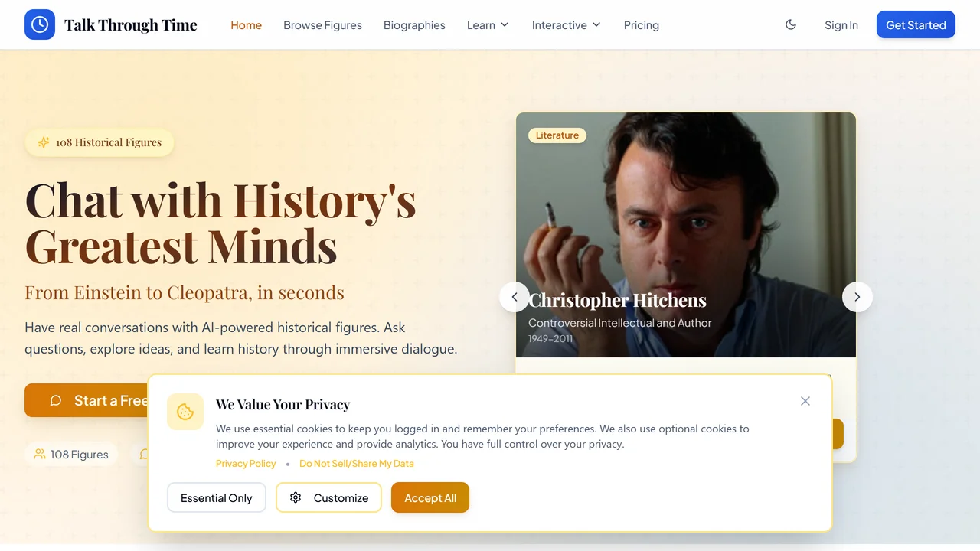Open the Browse Figures page
Viewport: 980px width, 551px height.
click(x=322, y=24)
